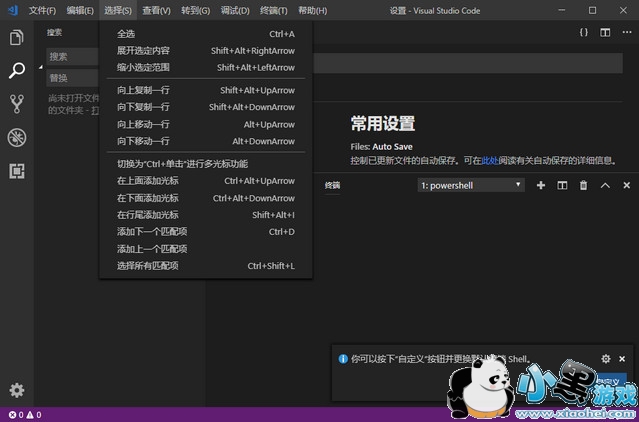Split the terminal panel
The height and width of the screenshot is (422, 639).
pyautogui.click(x=562, y=185)
